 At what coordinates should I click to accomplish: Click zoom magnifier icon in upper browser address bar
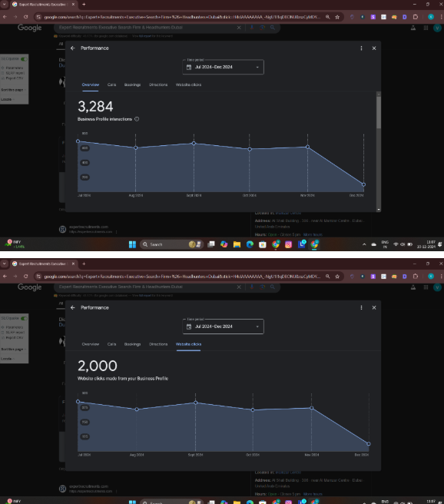coord(328,17)
